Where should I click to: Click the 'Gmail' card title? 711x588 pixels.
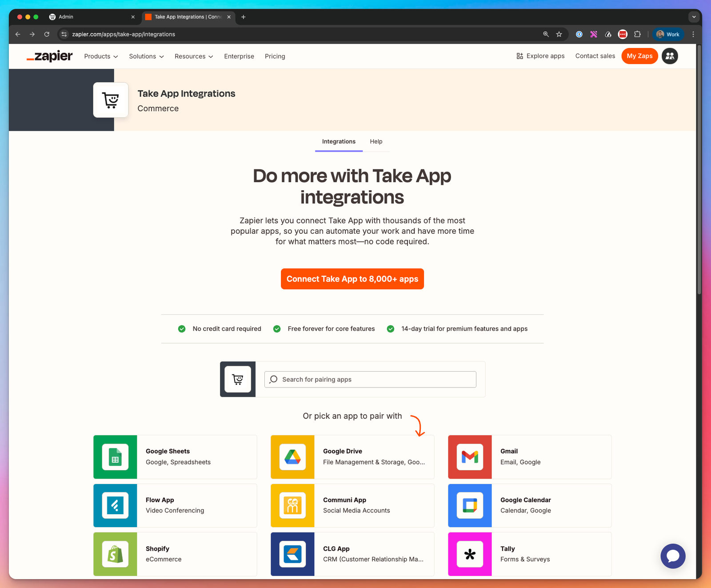[x=509, y=451]
